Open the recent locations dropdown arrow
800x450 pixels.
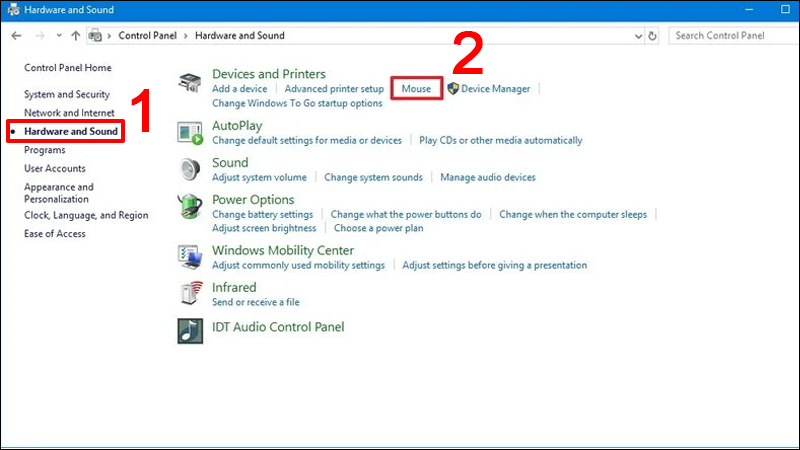(59, 36)
